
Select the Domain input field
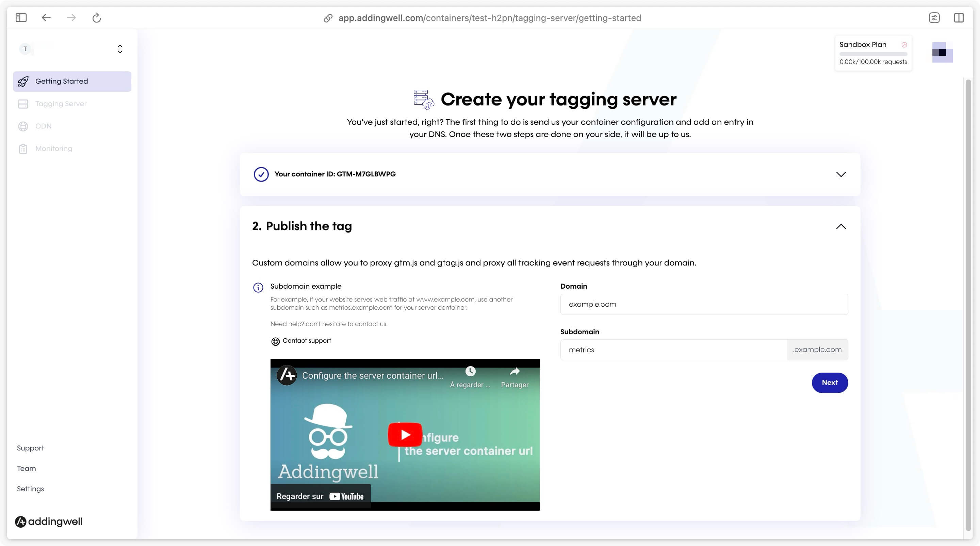[704, 304]
